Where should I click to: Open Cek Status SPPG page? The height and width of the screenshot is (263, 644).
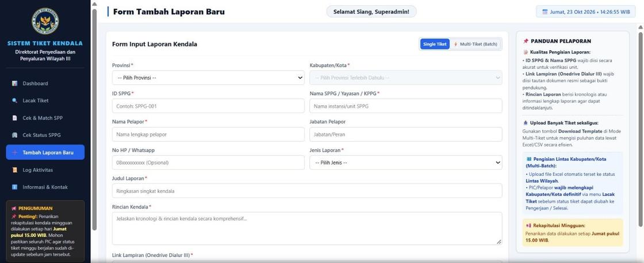[45, 136]
